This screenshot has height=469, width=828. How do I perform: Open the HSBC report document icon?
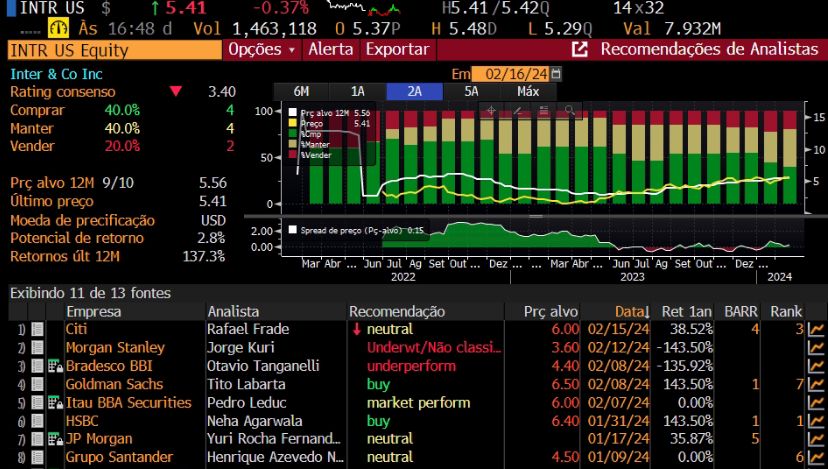pyautogui.click(x=37, y=421)
